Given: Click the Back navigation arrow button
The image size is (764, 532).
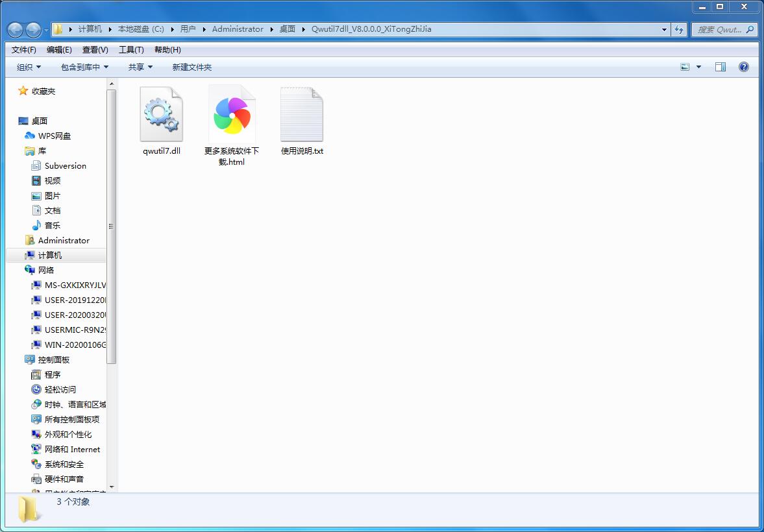Looking at the screenshot, I should click(x=15, y=30).
